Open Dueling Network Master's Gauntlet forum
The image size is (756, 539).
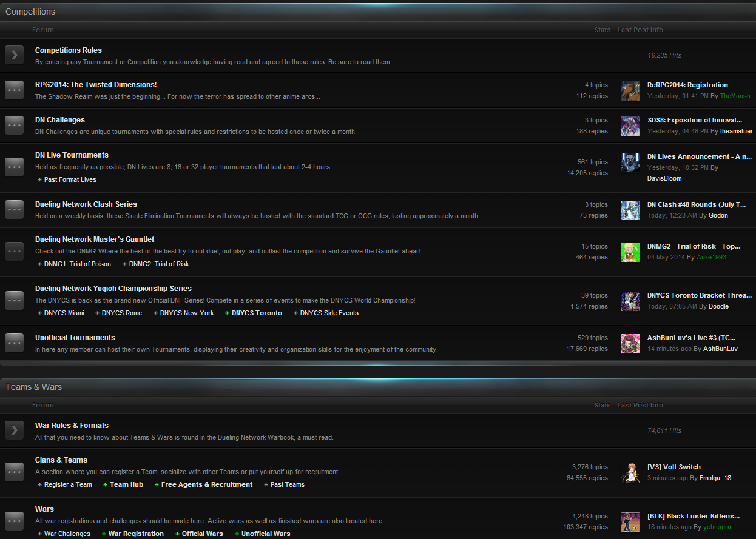pos(95,239)
